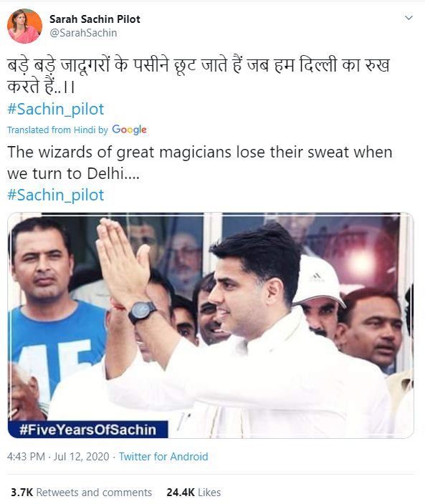Click the #Sachin_pilot hashtag under the English translation

(56, 195)
